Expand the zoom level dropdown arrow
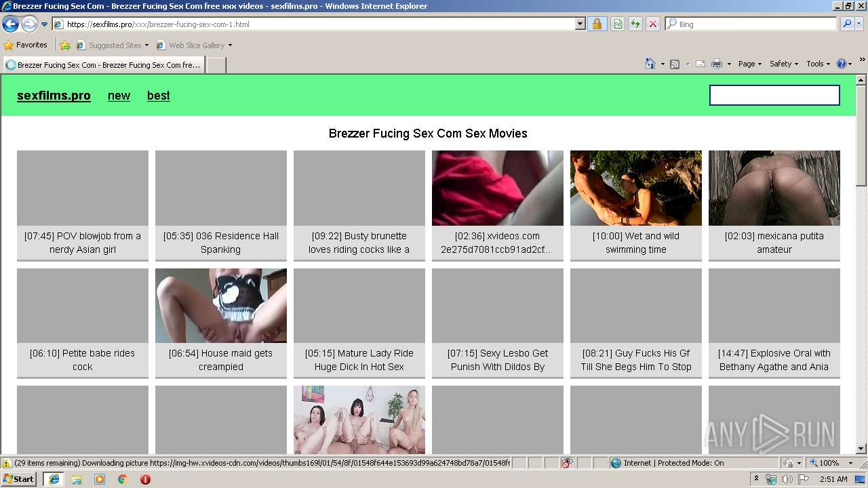Image resolution: width=868 pixels, height=488 pixels. 850,463
